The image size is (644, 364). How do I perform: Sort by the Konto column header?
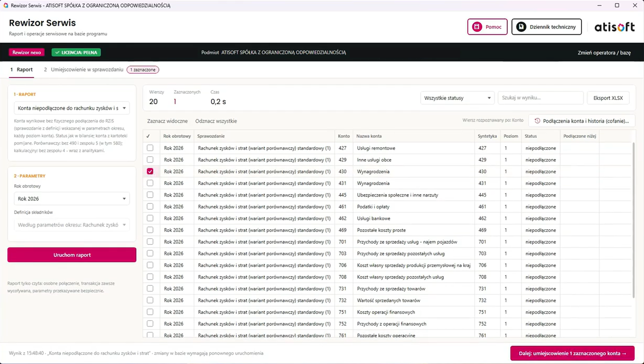[x=344, y=136]
